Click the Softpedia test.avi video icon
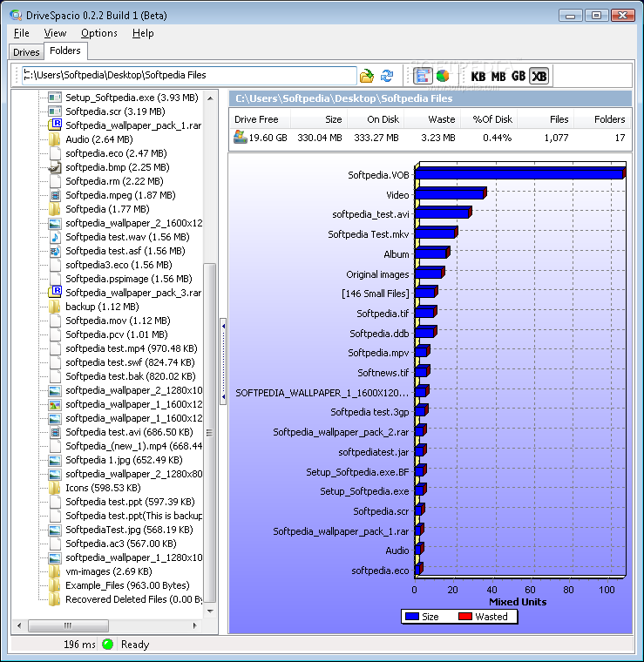This screenshot has width=644, height=662. tap(55, 432)
